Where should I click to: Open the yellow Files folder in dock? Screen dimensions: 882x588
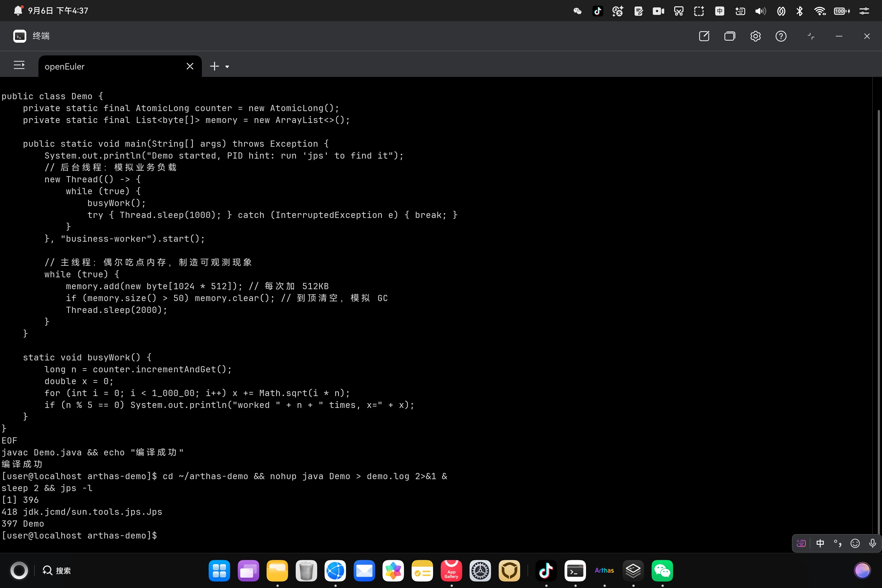click(x=277, y=570)
